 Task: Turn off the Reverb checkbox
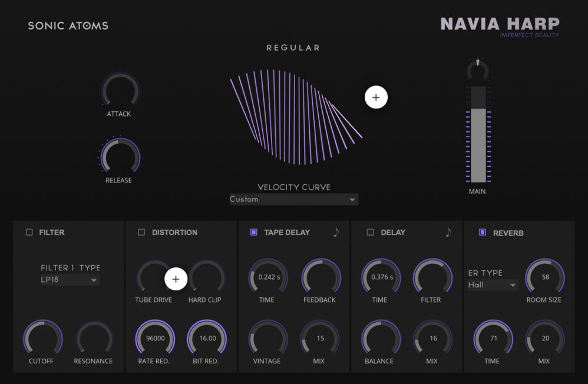[483, 233]
